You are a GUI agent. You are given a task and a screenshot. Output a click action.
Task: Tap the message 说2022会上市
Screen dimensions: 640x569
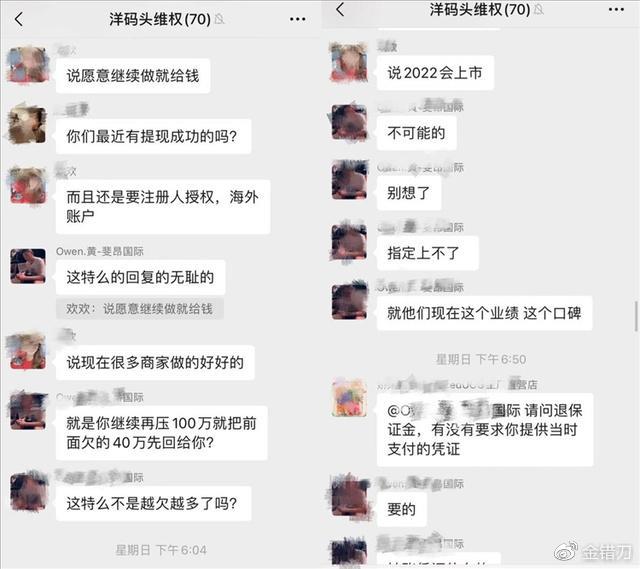pyautogui.click(x=435, y=73)
